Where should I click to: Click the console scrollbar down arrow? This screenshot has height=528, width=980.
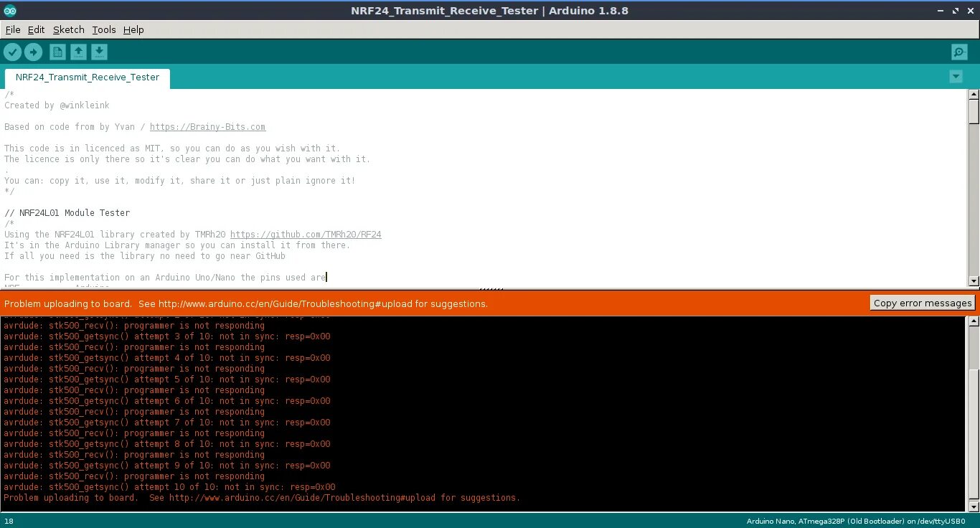click(974, 506)
